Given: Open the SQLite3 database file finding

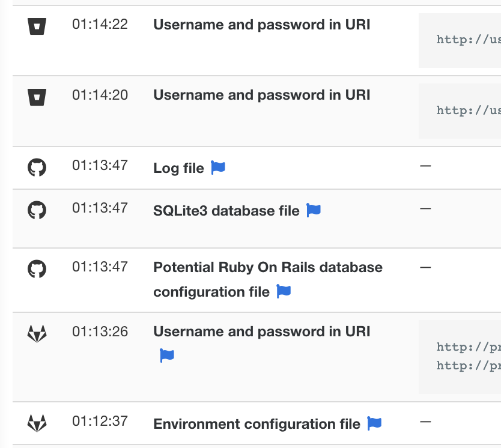Looking at the screenshot, I should click(226, 211).
